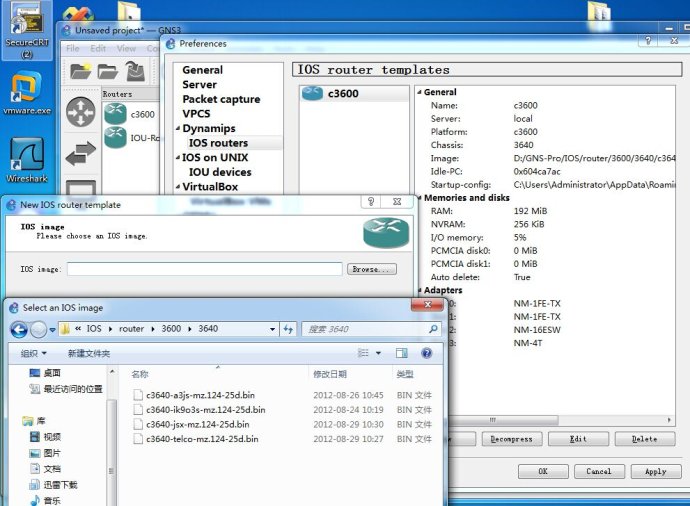Open the view options dropdown arrow

[378, 353]
